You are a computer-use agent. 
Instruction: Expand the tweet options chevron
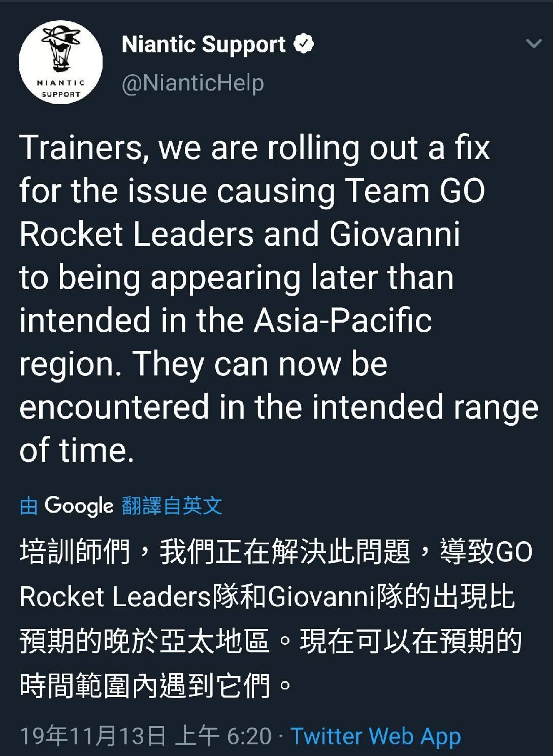click(534, 44)
